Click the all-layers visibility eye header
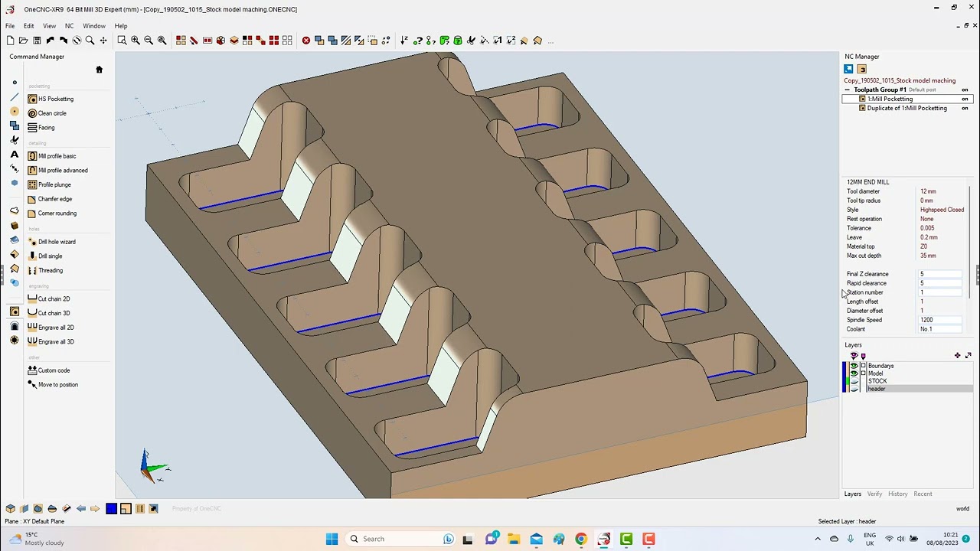The image size is (980, 551). [x=854, y=356]
